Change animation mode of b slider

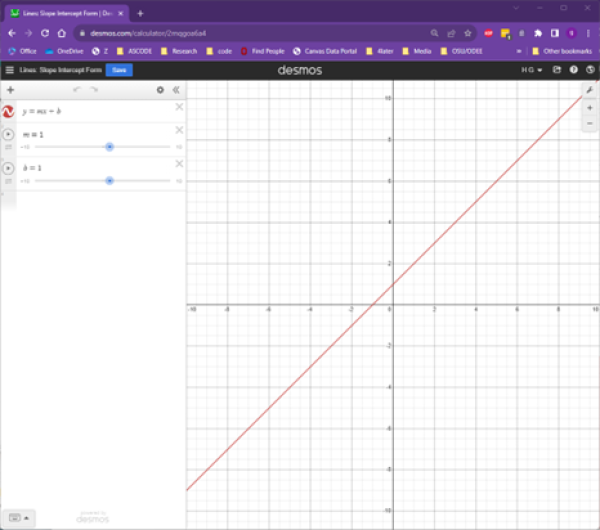point(8,181)
